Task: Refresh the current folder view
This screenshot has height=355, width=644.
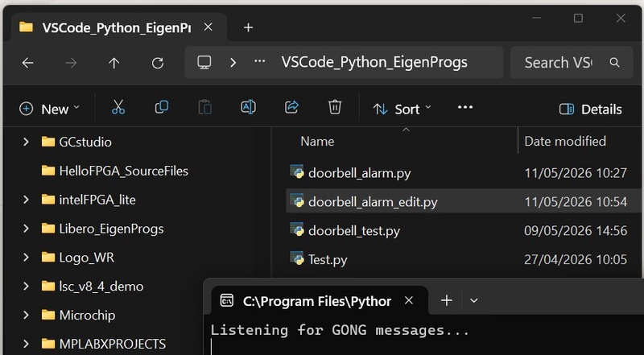Action: click(x=158, y=63)
